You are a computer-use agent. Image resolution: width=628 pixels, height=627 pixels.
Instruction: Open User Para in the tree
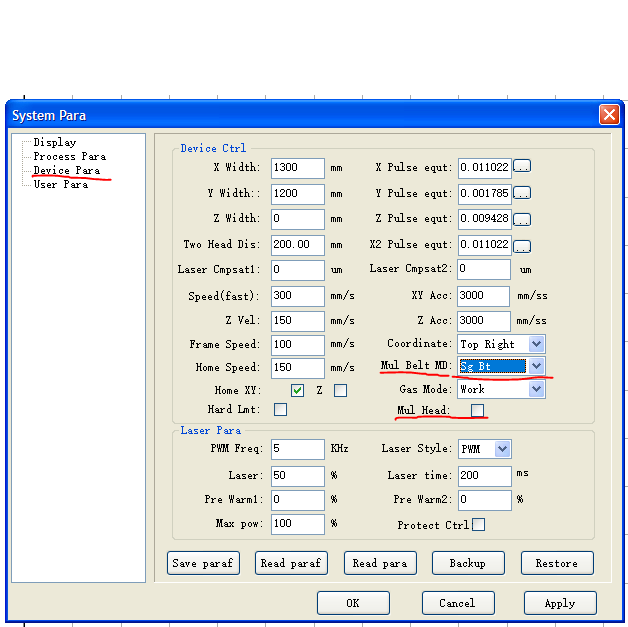[60, 185]
